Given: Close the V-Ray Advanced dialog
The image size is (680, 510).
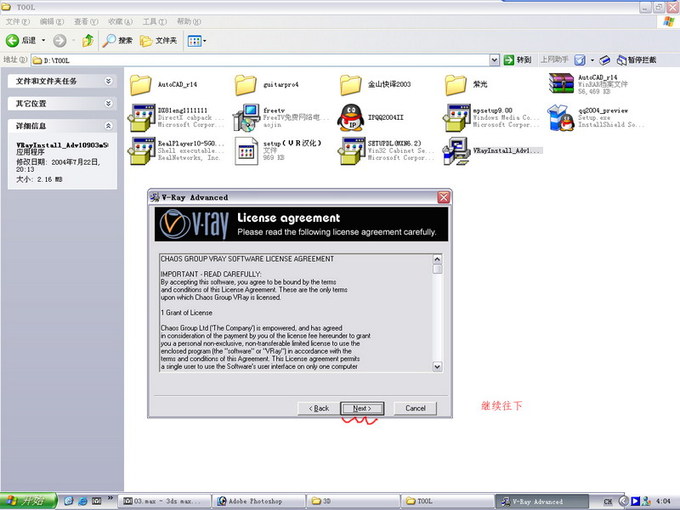Looking at the screenshot, I should tap(443, 197).
